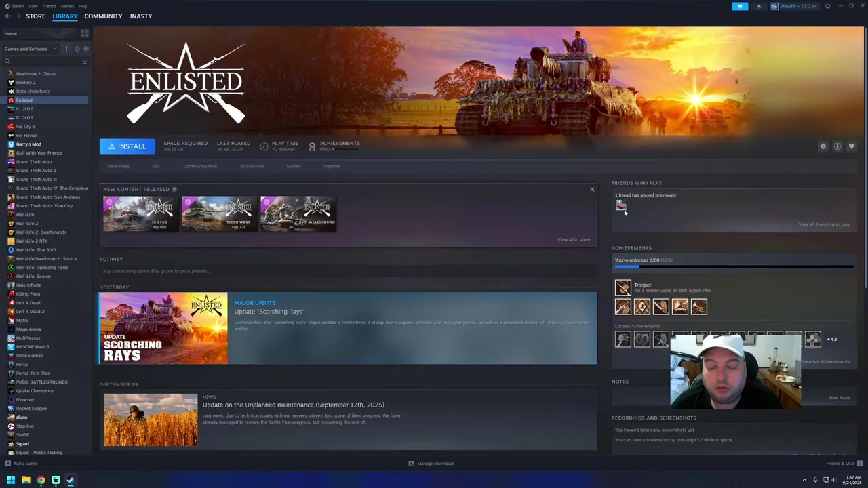Viewport: 868px width, 488px height.
Task: Click Add a Game
Action: click(x=21, y=464)
